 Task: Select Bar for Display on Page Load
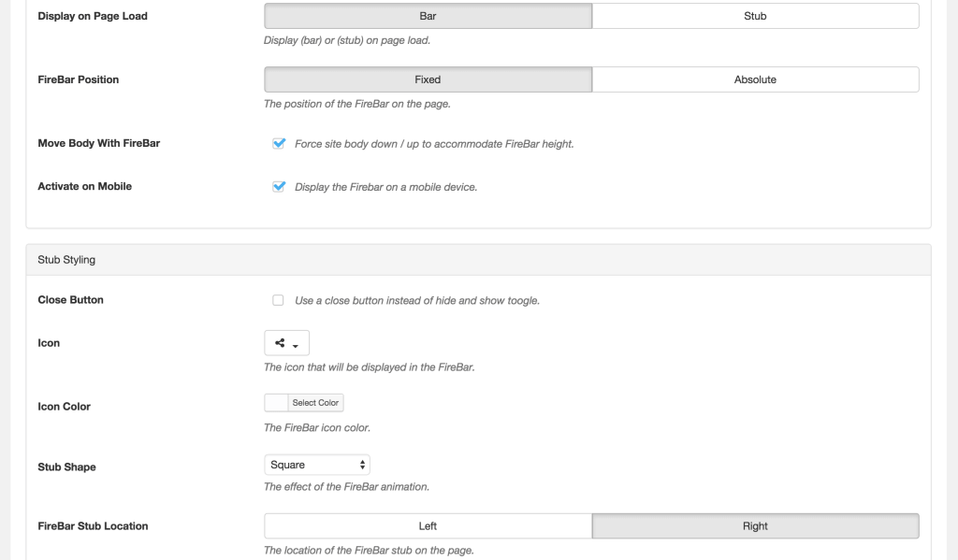coord(428,16)
